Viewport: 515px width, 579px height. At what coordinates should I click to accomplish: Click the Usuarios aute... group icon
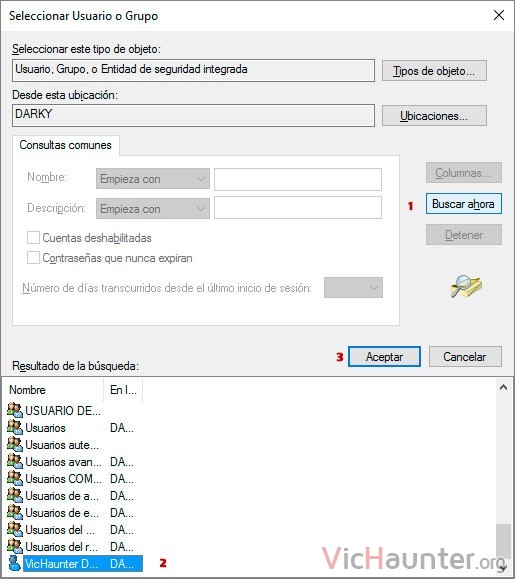click(x=15, y=444)
